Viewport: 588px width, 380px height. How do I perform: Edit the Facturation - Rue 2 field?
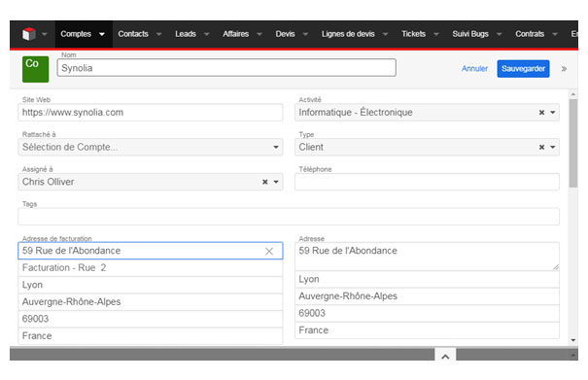point(151,268)
